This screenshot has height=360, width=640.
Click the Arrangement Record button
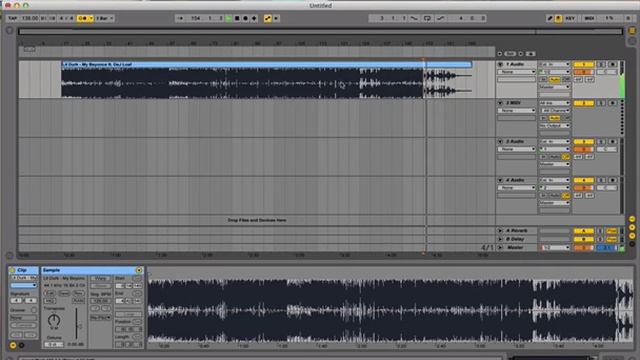246,18
